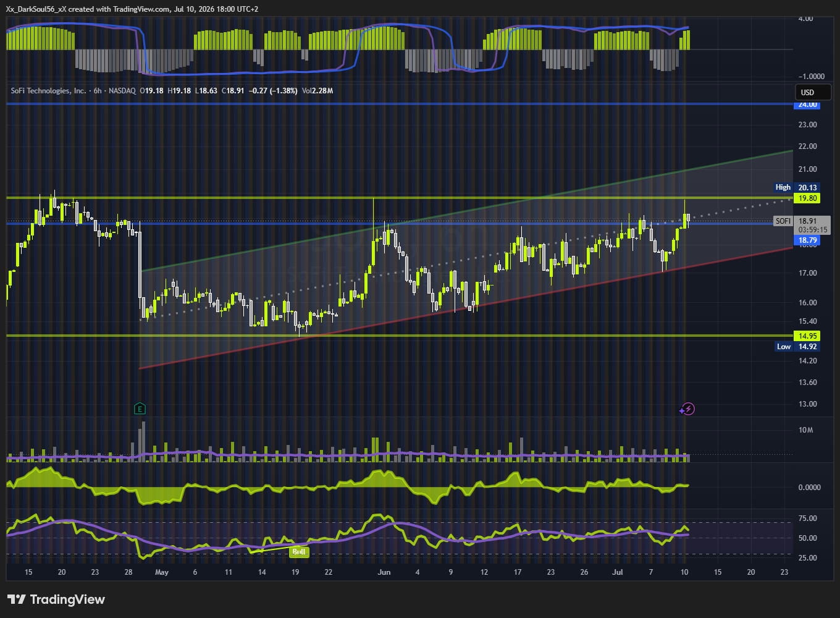The width and height of the screenshot is (840, 618).
Task: Click the yellow 14.95 price label
Action: tap(808, 336)
